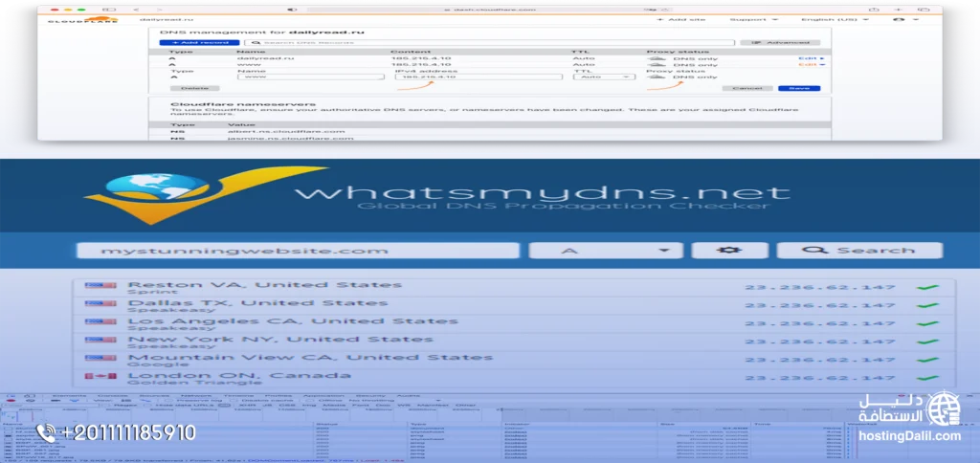The image size is (980, 463).
Task: Switch to DevTools Timeline tab
Action: 238,395
